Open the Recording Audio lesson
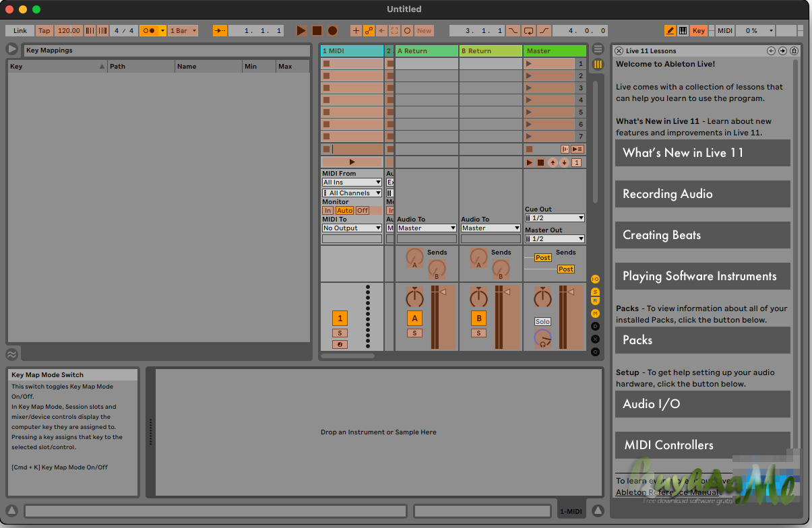 [x=703, y=194]
